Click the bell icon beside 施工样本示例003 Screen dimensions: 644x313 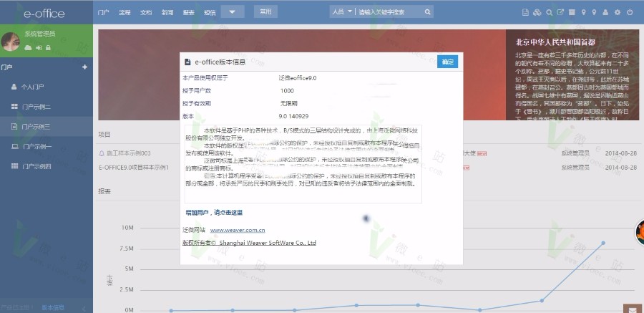click(x=102, y=153)
